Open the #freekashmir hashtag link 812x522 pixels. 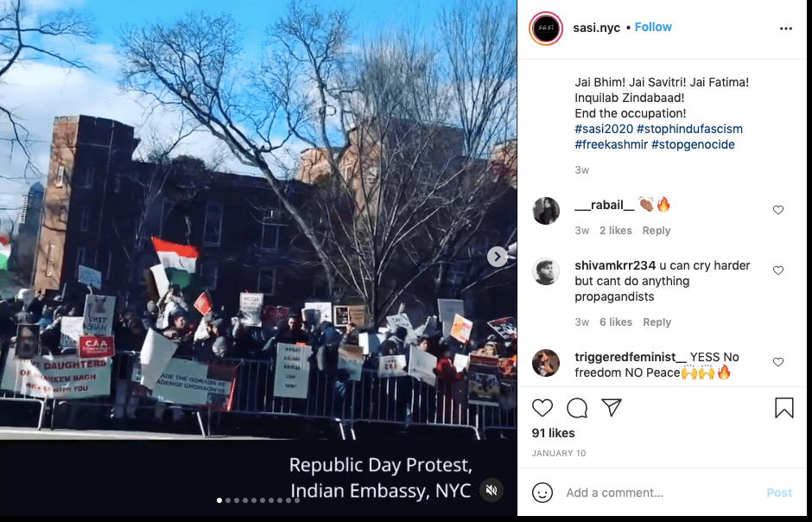click(611, 144)
